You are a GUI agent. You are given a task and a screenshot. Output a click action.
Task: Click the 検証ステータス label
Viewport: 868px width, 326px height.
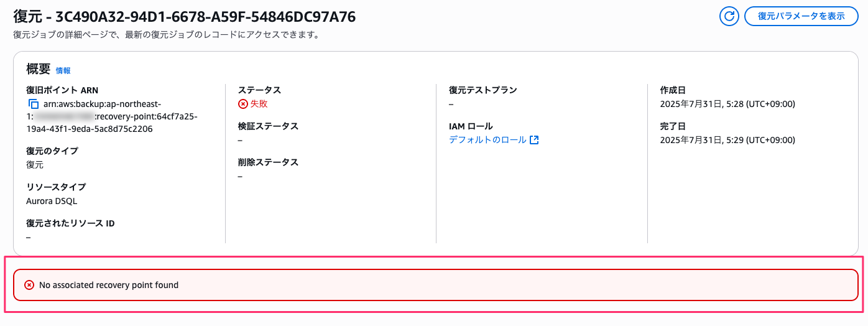point(268,126)
